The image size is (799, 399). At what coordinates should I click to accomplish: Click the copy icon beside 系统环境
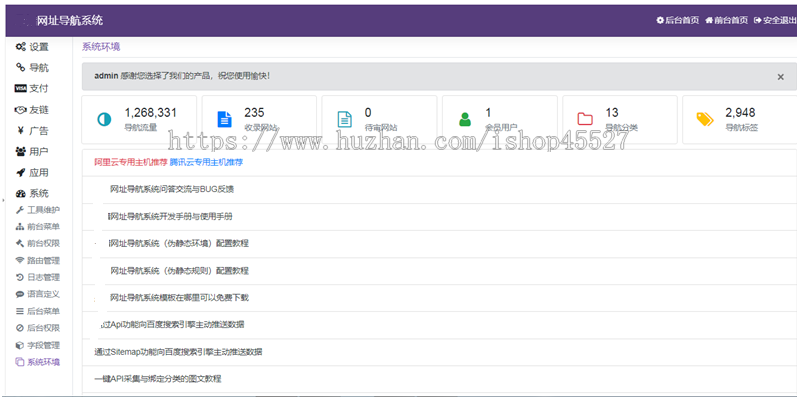click(20, 362)
